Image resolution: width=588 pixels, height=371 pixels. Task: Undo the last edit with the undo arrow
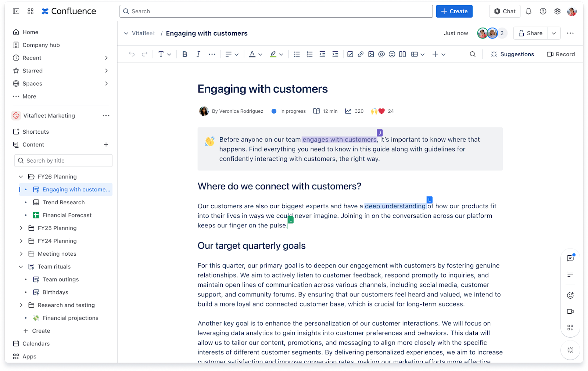tap(132, 54)
